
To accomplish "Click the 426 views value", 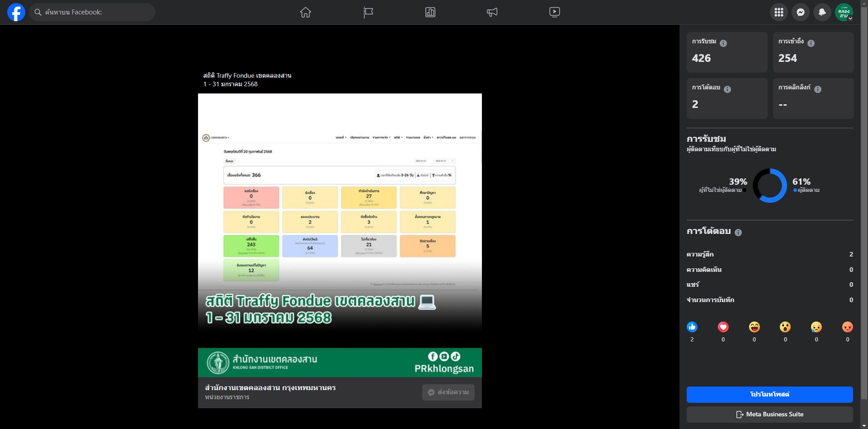I will click(701, 58).
